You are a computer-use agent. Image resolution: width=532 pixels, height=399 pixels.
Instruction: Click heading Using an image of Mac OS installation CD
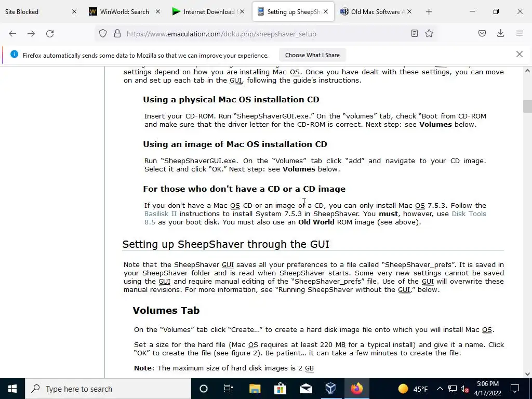(235, 144)
